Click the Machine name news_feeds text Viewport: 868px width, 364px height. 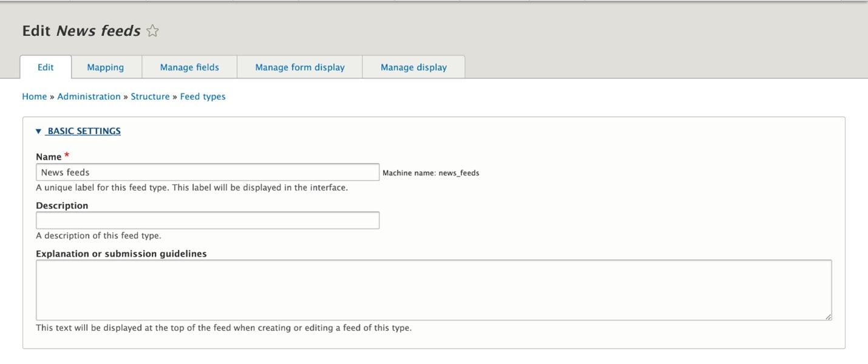pyautogui.click(x=430, y=173)
